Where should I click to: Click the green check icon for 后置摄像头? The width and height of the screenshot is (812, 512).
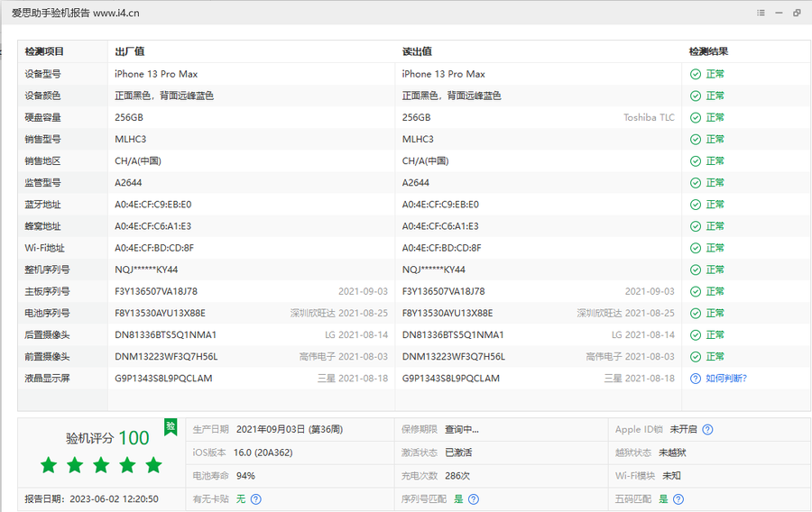click(x=696, y=335)
